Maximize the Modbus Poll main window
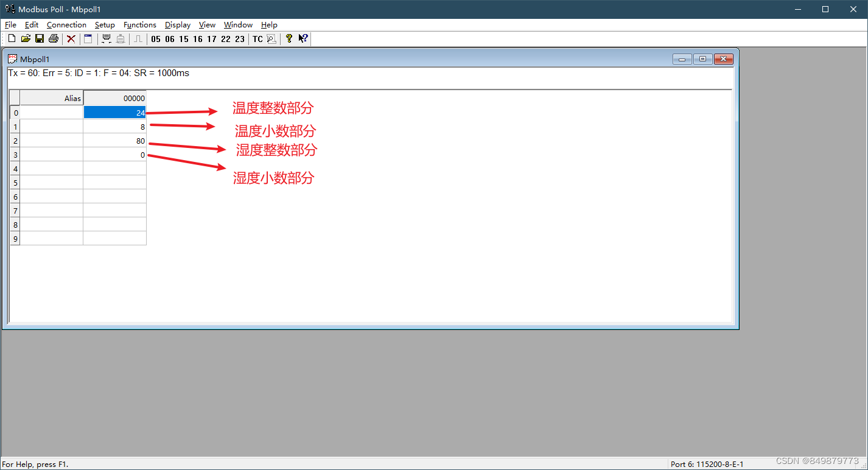868x470 pixels. (825, 9)
